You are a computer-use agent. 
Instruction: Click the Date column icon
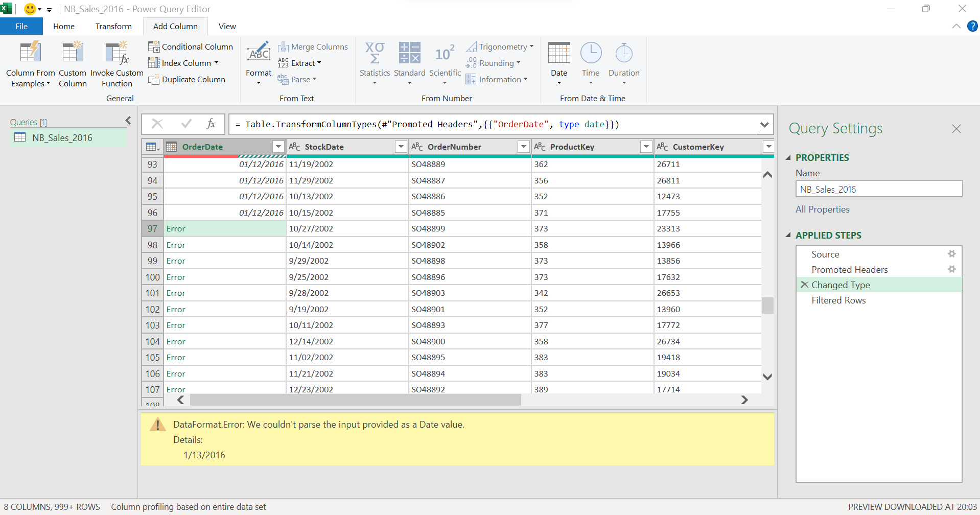[x=558, y=53]
